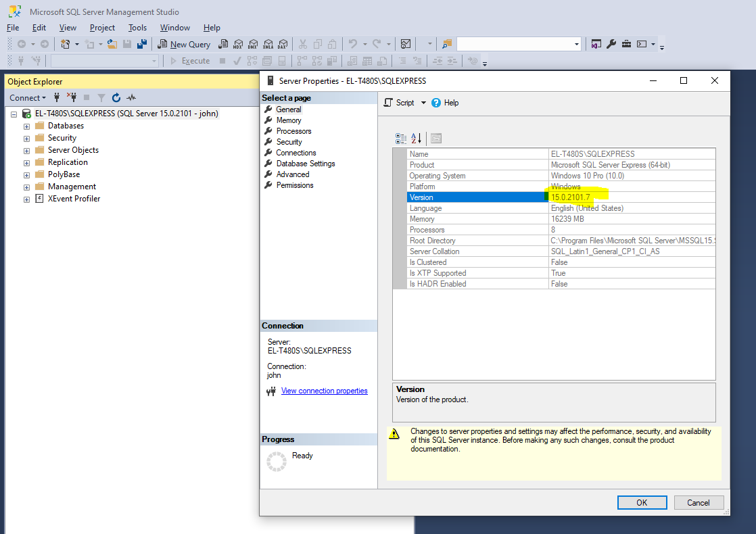The image size is (756, 534).
Task: Expand the Databases tree node
Action: pyautogui.click(x=26, y=126)
